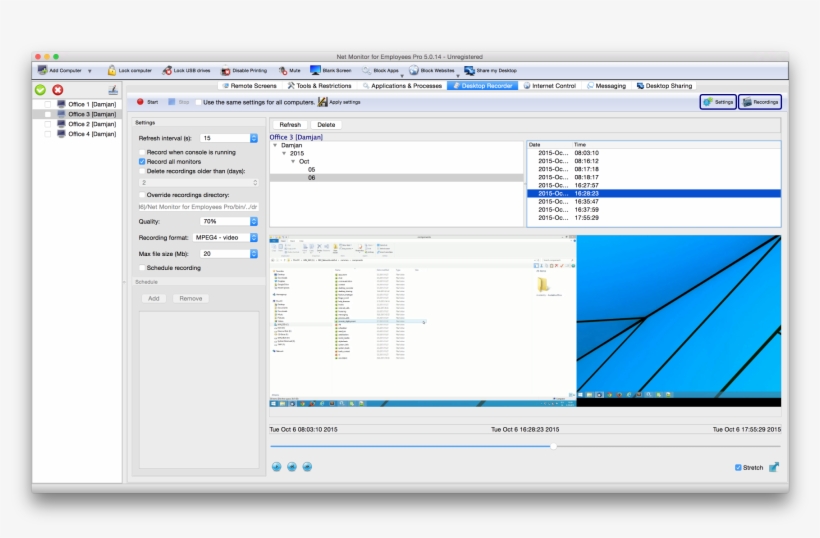
Task: Tick the Office 1 [Damjan] checkbox
Action: point(48,104)
